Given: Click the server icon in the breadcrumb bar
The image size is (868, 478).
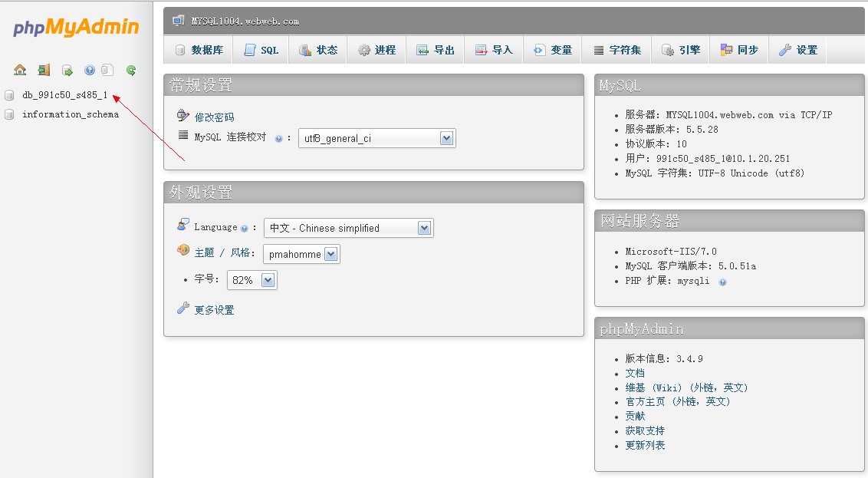Looking at the screenshot, I should point(178,21).
